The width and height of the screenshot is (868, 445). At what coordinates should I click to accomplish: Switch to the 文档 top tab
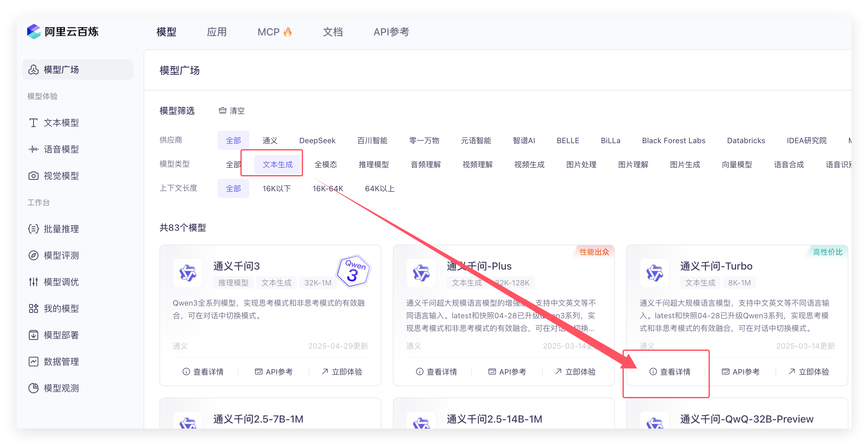(333, 32)
